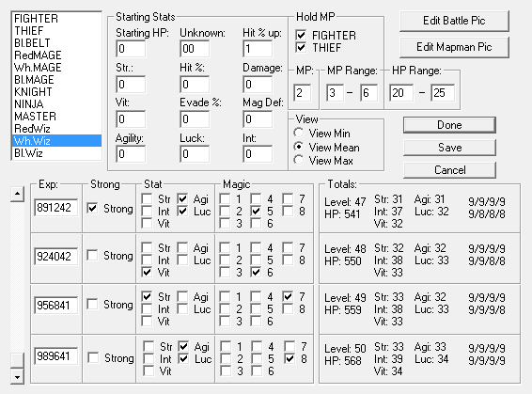Choose RedMAGE from the class list
The height and width of the screenshot is (394, 532).
coord(38,55)
